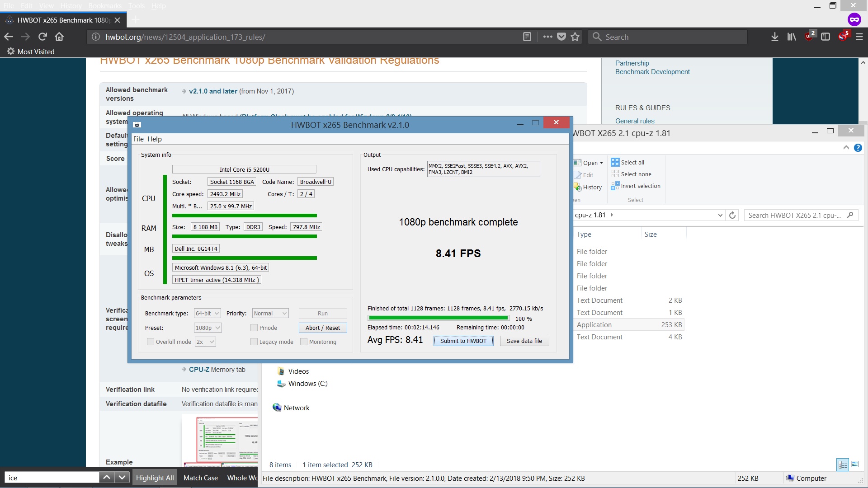The image size is (868, 488).
Task: Open Firefox hamburger menu
Action: coord(859,37)
